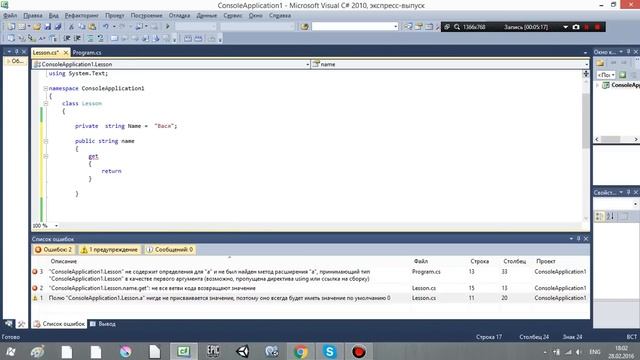This screenshot has height=360, width=640.
Task: Switch to the Вывод output tab
Action: pos(103,324)
